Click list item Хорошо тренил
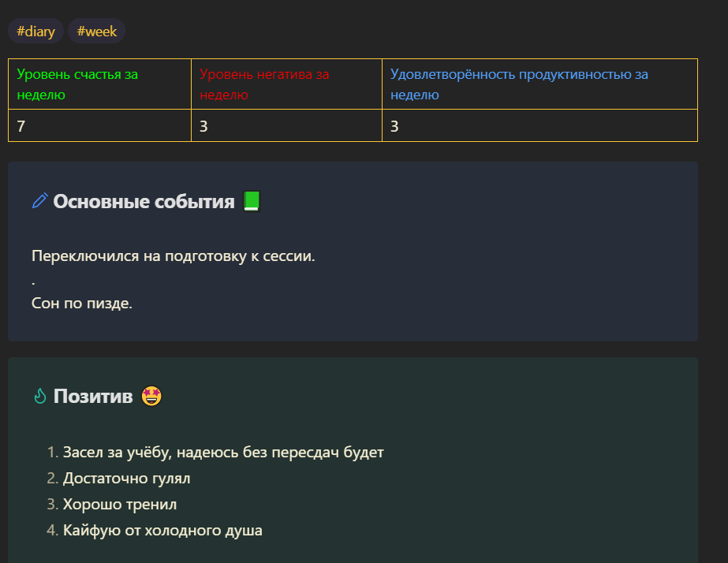Screen dimensions: 728x563 coord(120,504)
